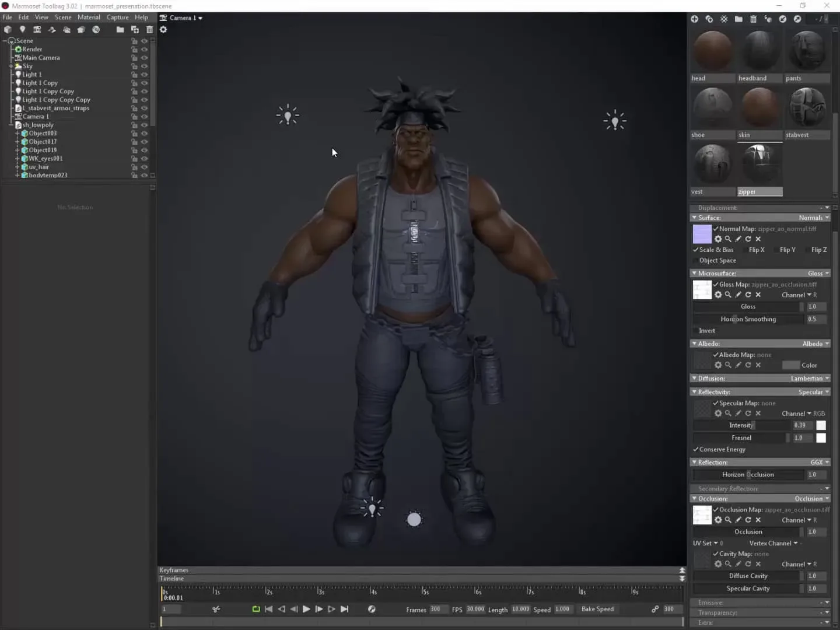Expand the Object003 tree item
The image size is (840, 630).
[x=17, y=133]
